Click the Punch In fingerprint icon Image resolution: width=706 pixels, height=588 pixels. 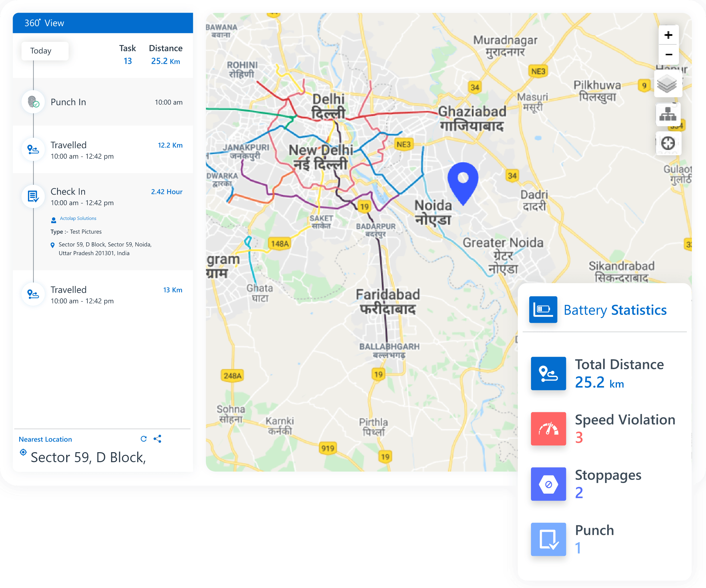pyautogui.click(x=33, y=102)
